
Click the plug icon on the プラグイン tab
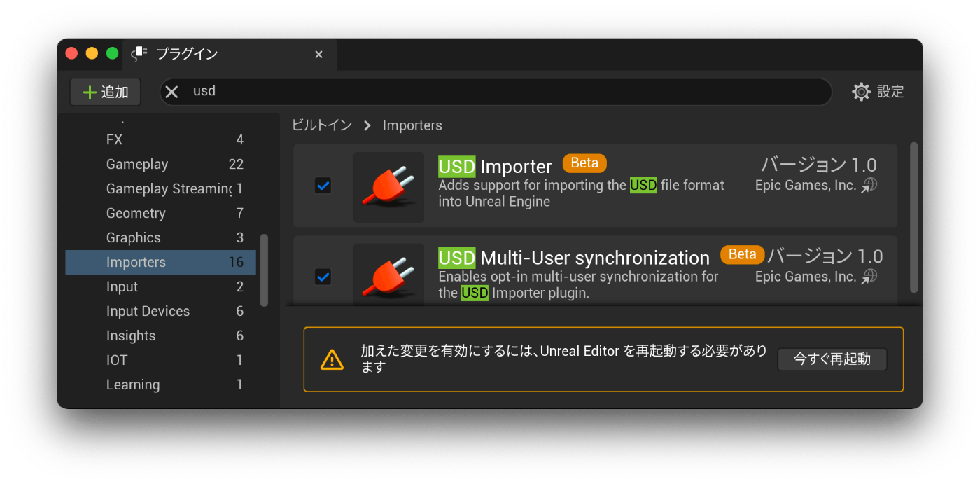click(x=139, y=54)
